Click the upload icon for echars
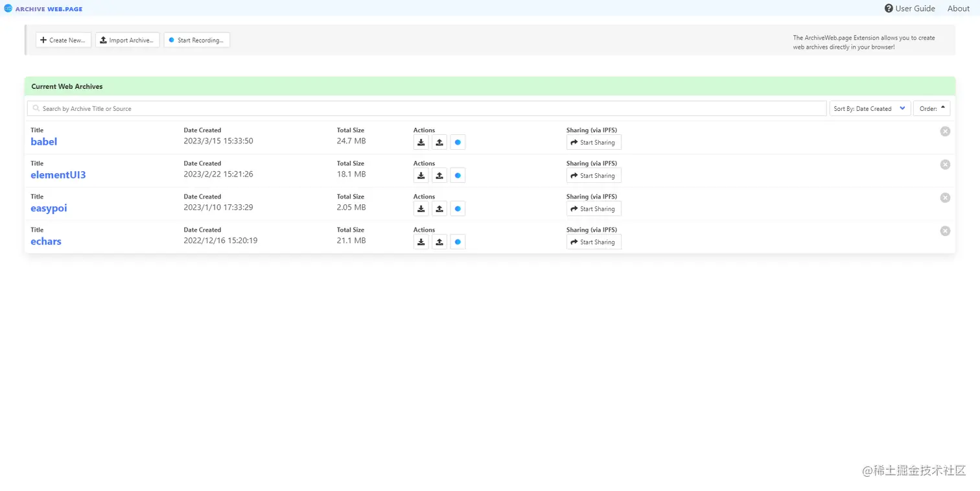Screen dimensions: 980x491 point(439,242)
